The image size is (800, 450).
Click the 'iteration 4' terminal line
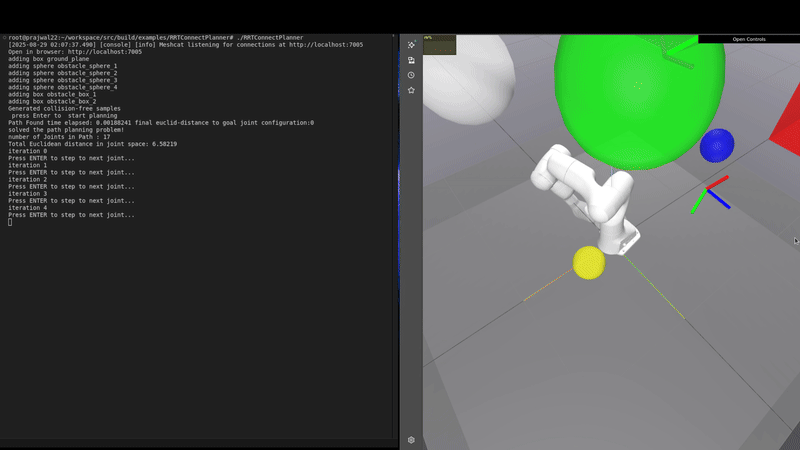click(27, 208)
